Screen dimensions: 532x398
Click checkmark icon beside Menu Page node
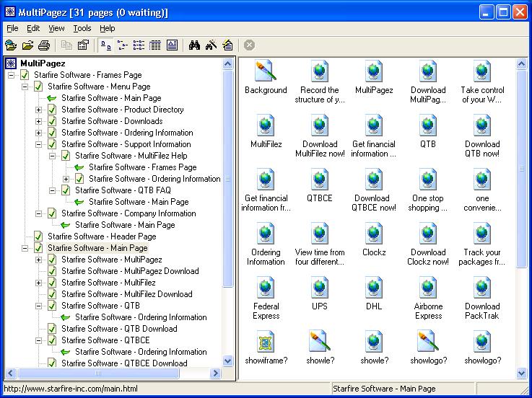tap(38, 87)
